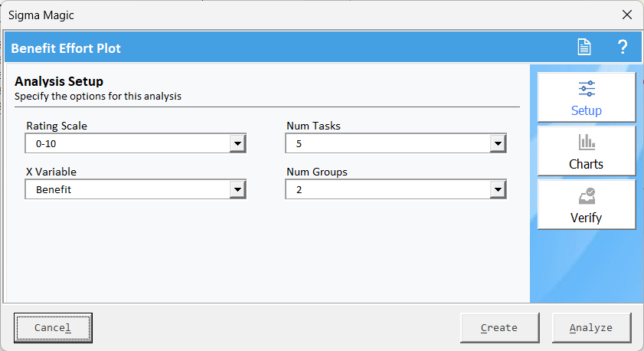Switch to the Setup tab label

(587, 110)
